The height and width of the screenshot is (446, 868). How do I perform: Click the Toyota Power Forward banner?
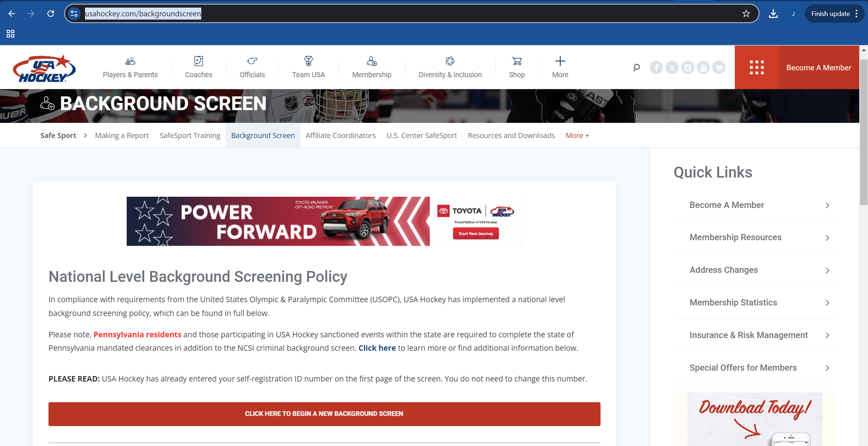point(324,221)
